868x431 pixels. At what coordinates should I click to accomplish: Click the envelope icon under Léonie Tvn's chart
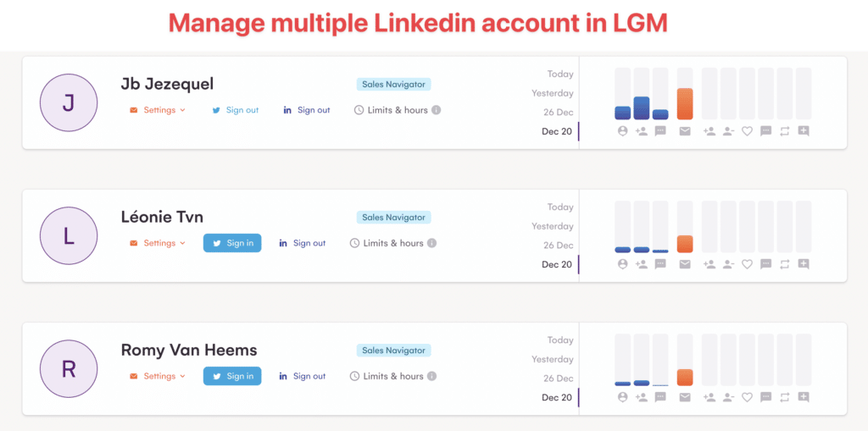click(x=685, y=264)
